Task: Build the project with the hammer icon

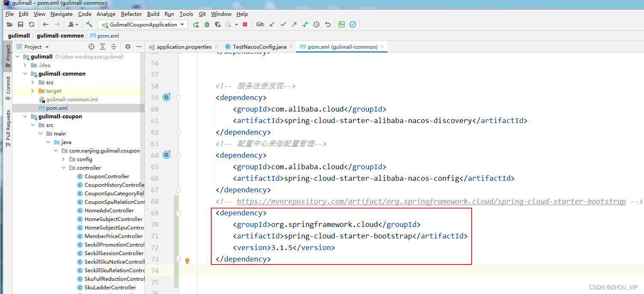Action: click(x=89, y=24)
